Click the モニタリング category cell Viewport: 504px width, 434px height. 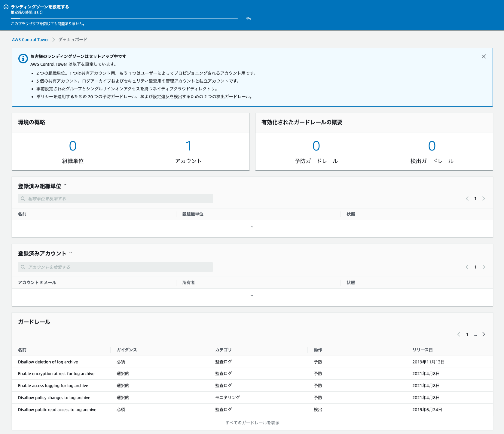click(x=228, y=397)
